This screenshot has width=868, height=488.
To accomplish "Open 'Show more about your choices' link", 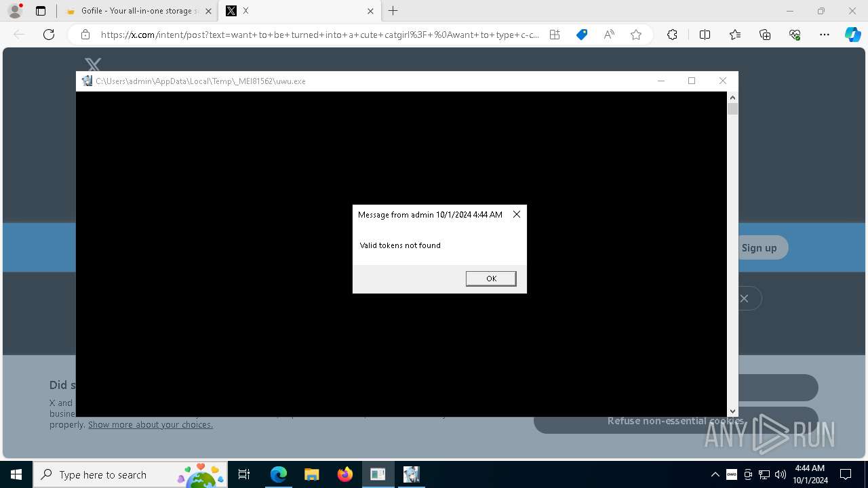I will point(151,424).
